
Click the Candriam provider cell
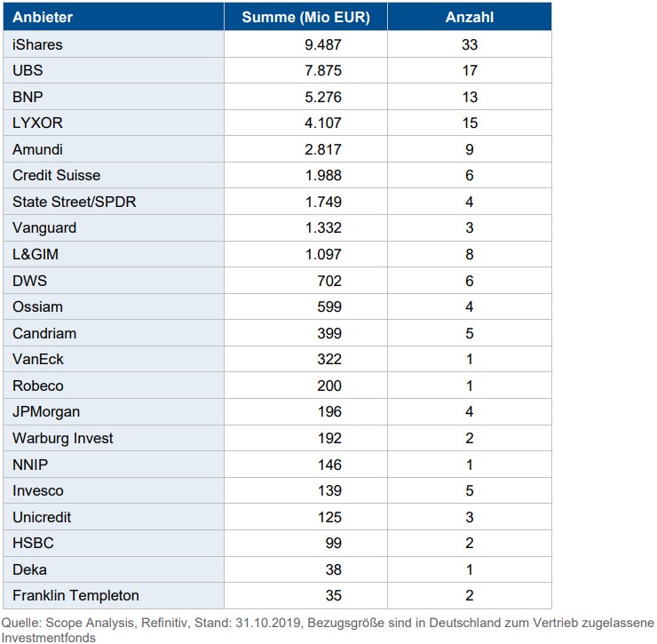point(44,333)
